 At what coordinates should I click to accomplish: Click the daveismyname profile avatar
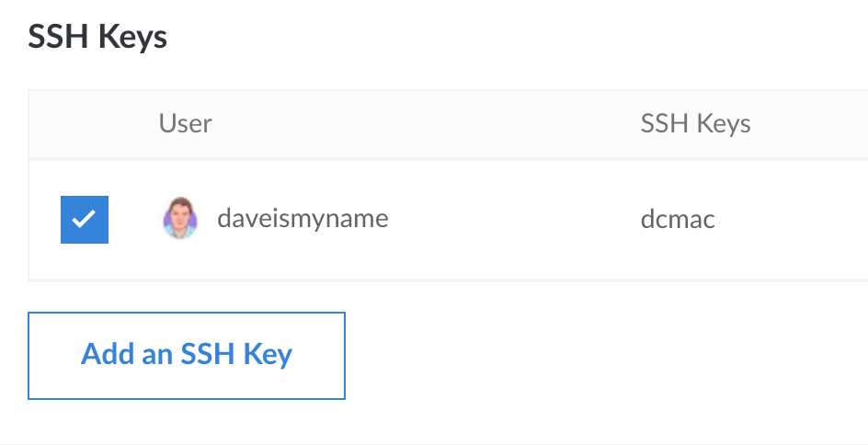click(180, 218)
